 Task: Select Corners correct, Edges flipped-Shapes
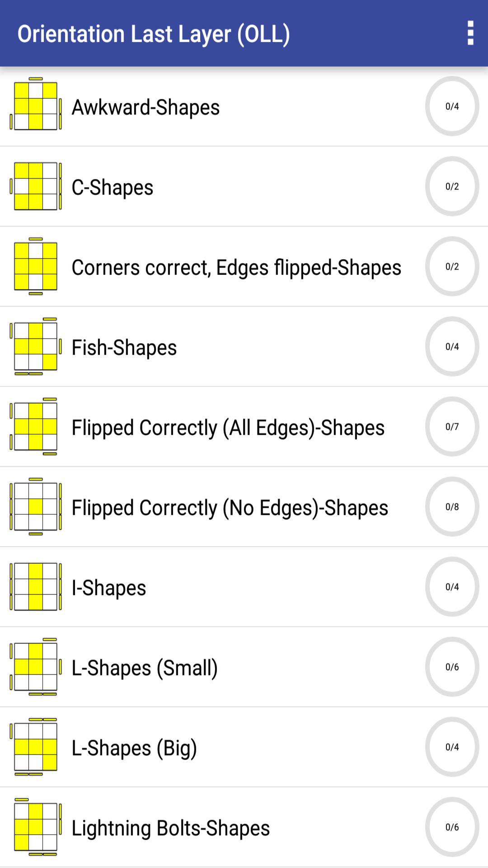[x=236, y=267]
